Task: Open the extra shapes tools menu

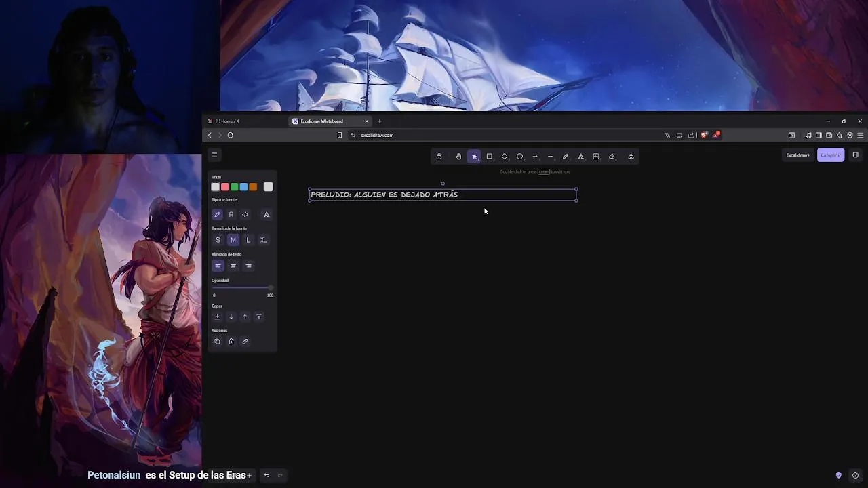Action: (x=631, y=157)
